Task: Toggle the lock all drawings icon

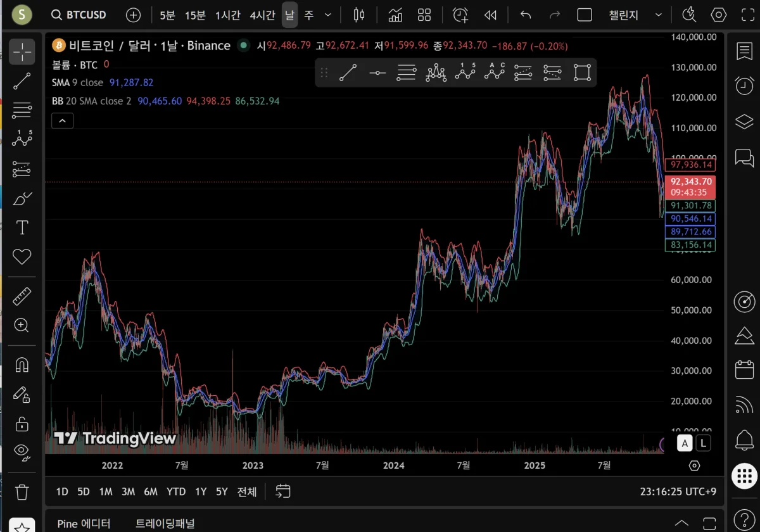Action: coord(22,423)
